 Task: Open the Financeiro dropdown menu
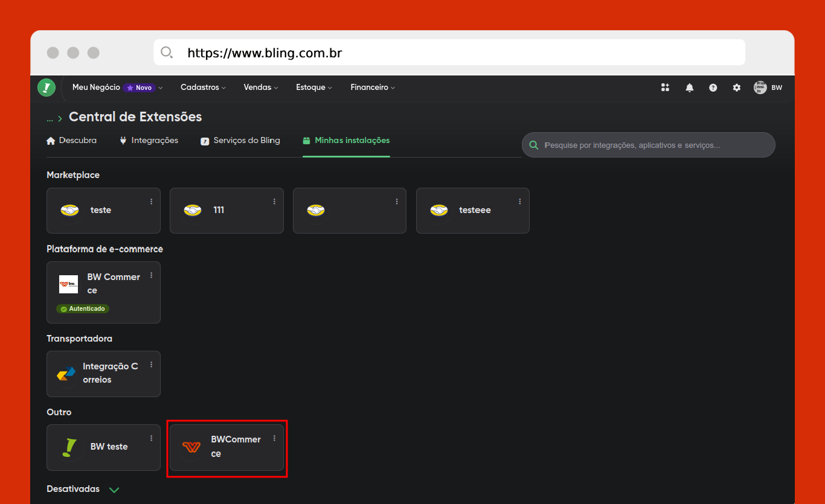[373, 88]
